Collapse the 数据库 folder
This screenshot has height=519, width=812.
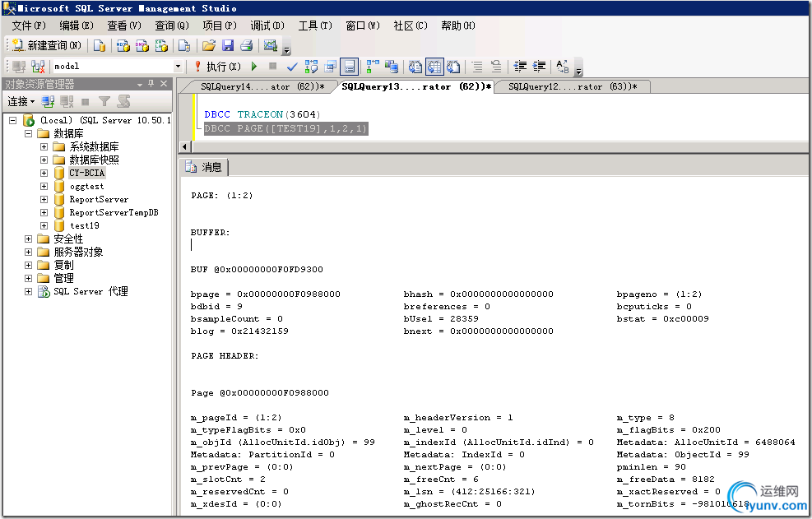[29, 133]
